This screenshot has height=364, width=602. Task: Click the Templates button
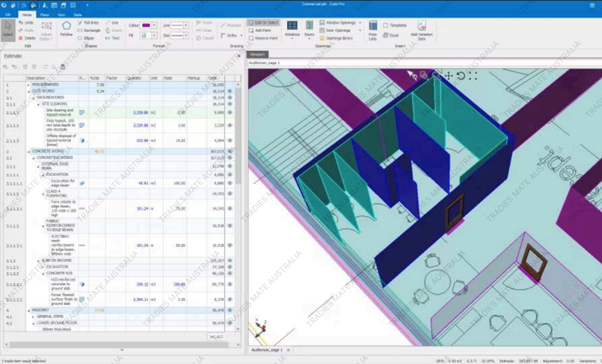click(395, 25)
